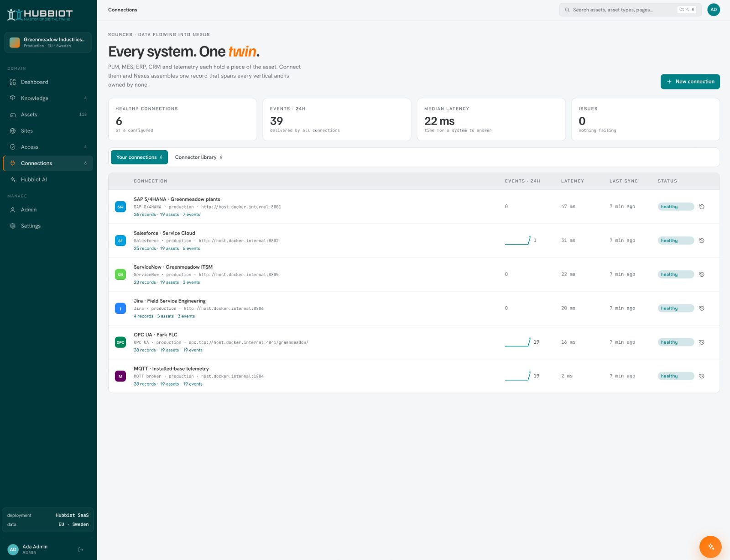Open the Knowledge cube icon in the sidebar

point(13,98)
